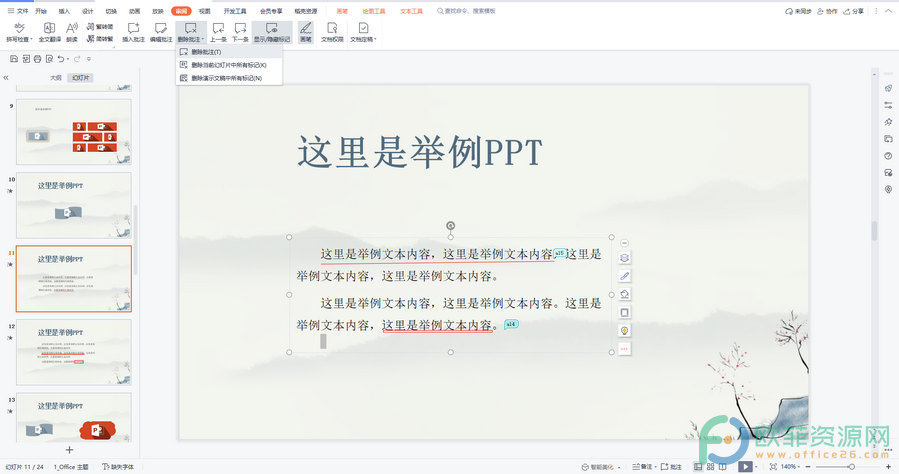Toggle 显示/隐藏标记 markup visibility
The image size is (899, 474).
tap(272, 33)
